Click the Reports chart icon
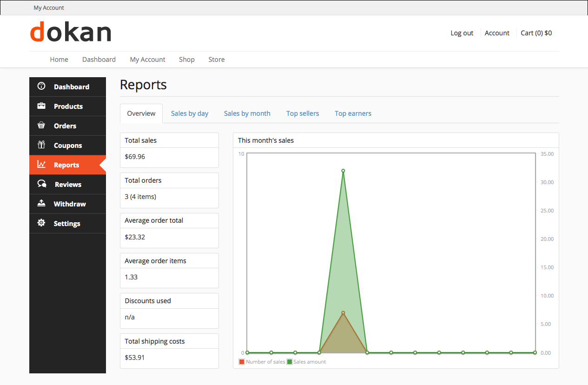Image resolution: width=588 pixels, height=385 pixels. 41,165
